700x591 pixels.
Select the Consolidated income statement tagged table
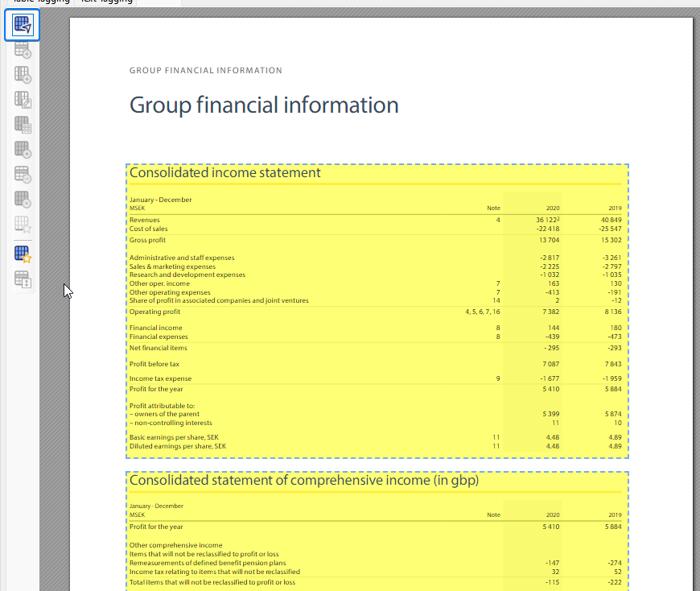(x=377, y=311)
